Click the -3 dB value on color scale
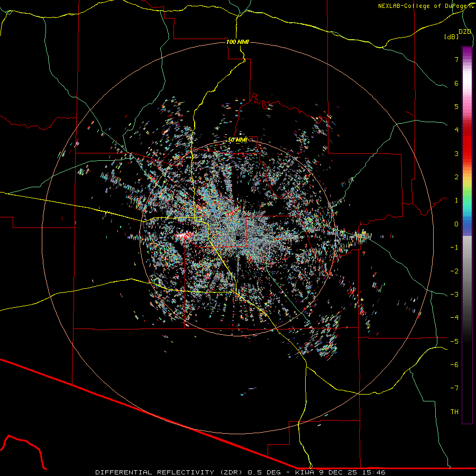 tap(454, 295)
